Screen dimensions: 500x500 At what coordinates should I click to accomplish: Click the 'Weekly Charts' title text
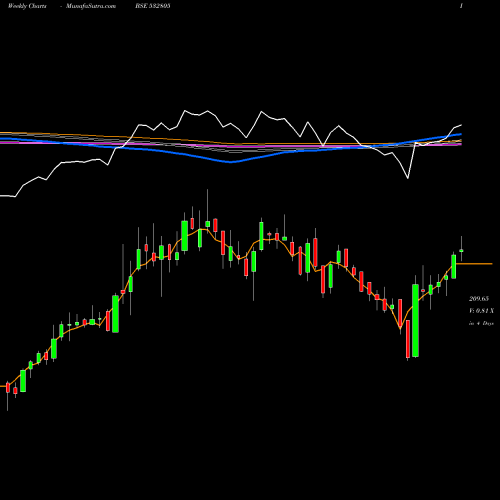(27, 6)
